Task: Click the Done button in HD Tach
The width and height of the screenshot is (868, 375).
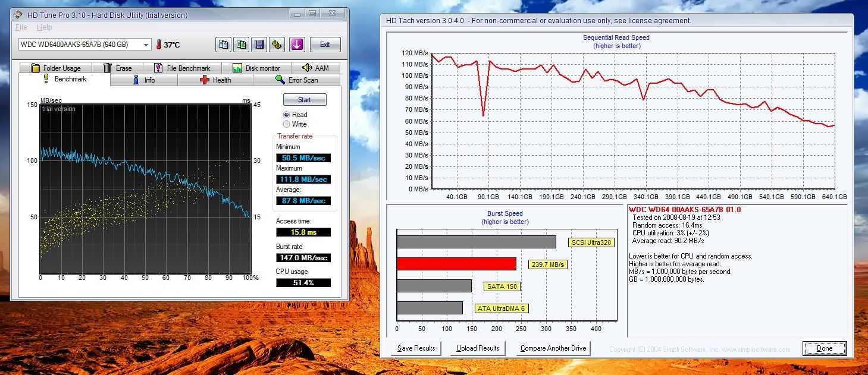Action: click(x=825, y=348)
